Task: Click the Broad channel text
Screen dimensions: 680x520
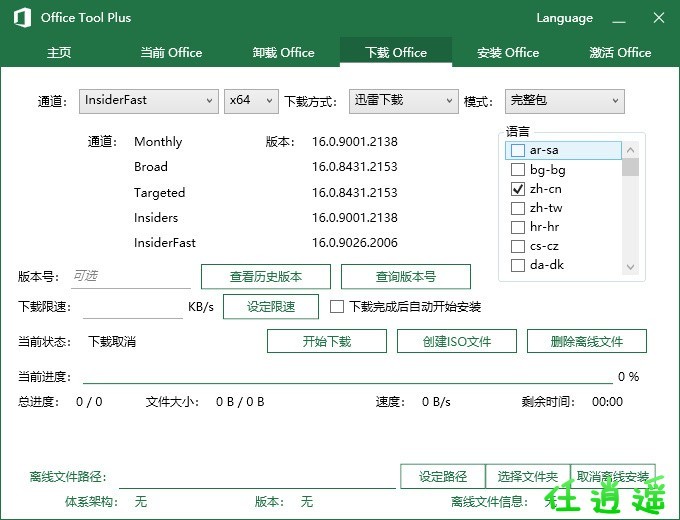Action: 151,167
